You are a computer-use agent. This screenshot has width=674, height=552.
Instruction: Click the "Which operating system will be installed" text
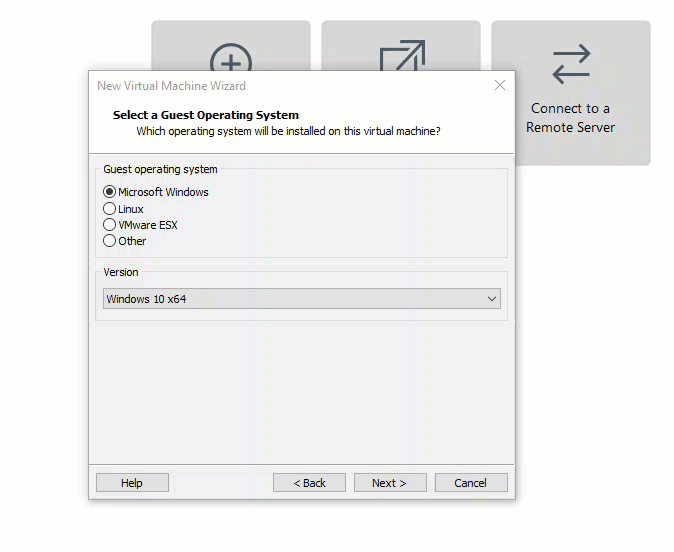coord(288,131)
